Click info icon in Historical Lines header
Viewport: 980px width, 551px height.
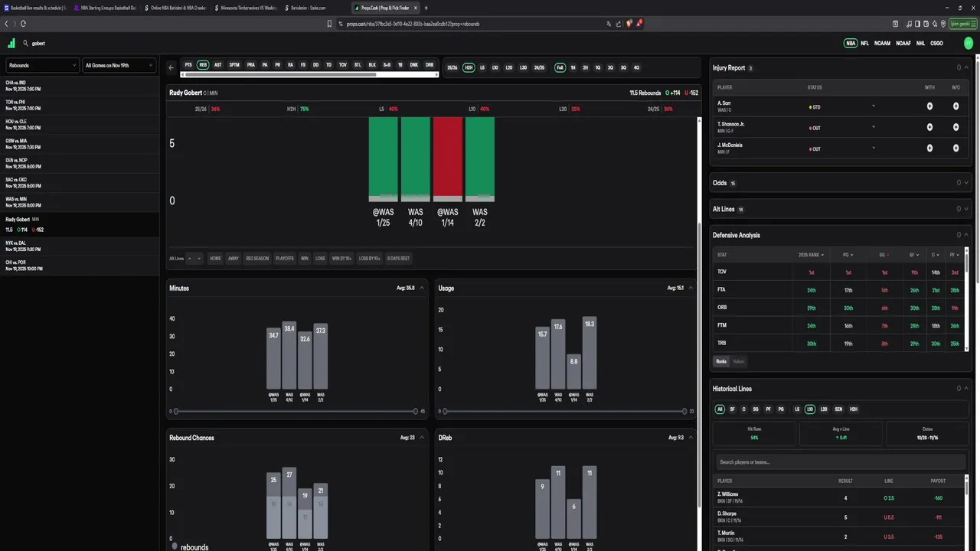(959, 388)
